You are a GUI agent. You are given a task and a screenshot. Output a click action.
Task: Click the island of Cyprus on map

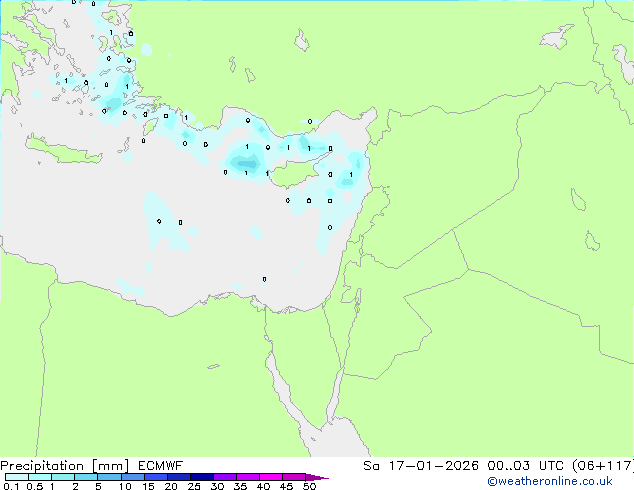click(x=295, y=173)
